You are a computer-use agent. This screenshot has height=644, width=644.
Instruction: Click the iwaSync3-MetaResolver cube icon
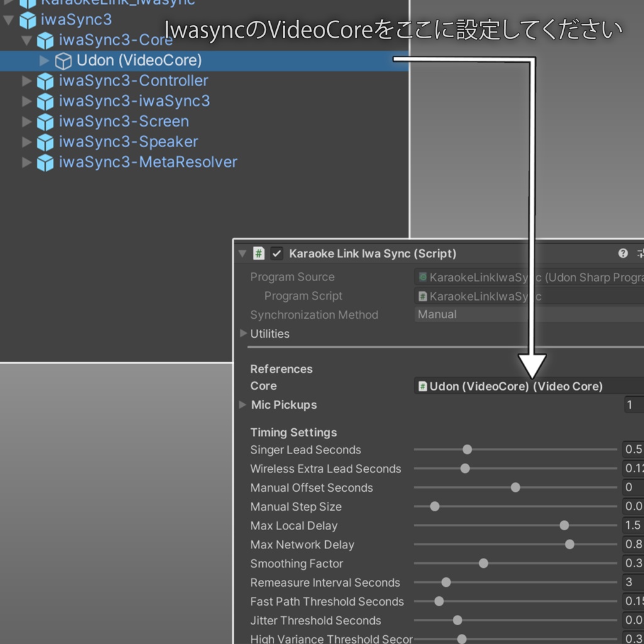coord(45,163)
